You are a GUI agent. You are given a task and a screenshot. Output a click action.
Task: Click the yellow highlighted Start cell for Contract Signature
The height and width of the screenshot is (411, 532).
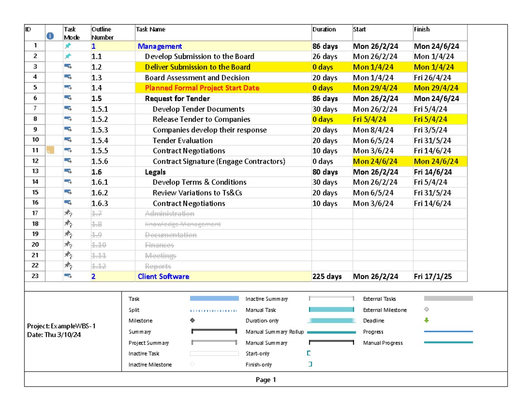381,161
